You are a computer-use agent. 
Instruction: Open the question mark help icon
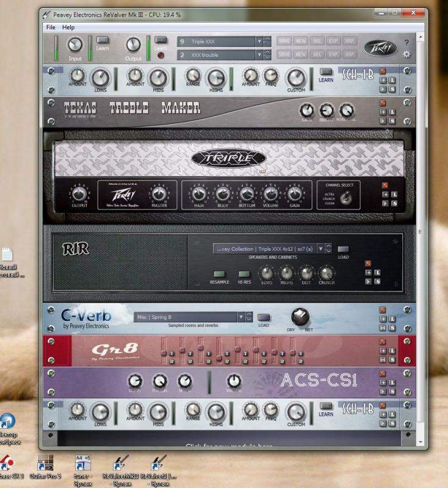point(406,42)
